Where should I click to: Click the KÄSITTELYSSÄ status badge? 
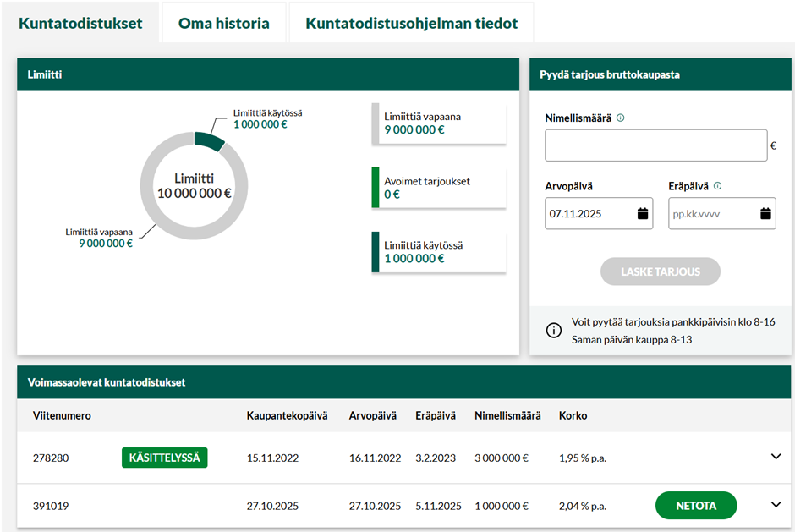coord(165,458)
